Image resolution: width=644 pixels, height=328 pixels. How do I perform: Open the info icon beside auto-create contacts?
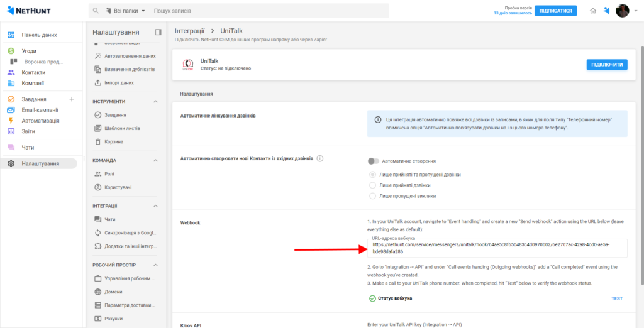pyautogui.click(x=320, y=158)
